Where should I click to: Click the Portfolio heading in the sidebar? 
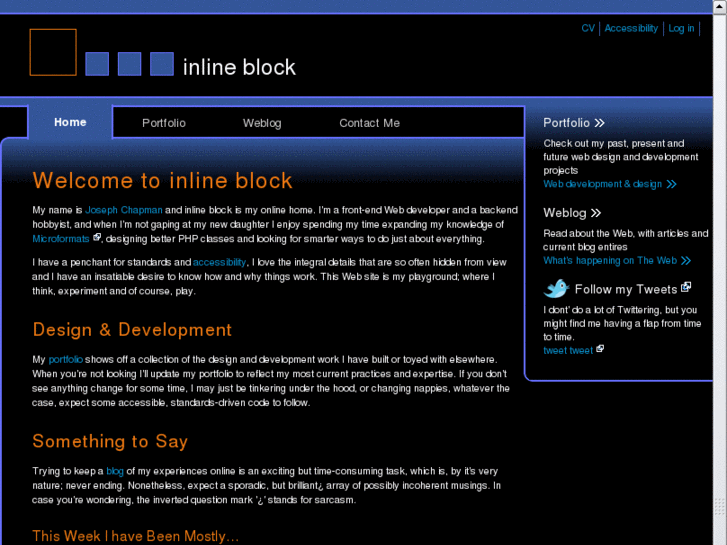(x=566, y=123)
